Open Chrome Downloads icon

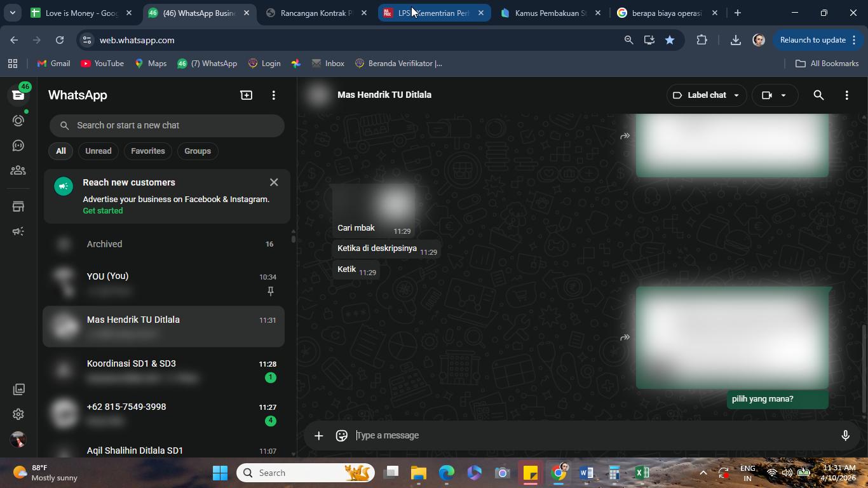(x=735, y=40)
